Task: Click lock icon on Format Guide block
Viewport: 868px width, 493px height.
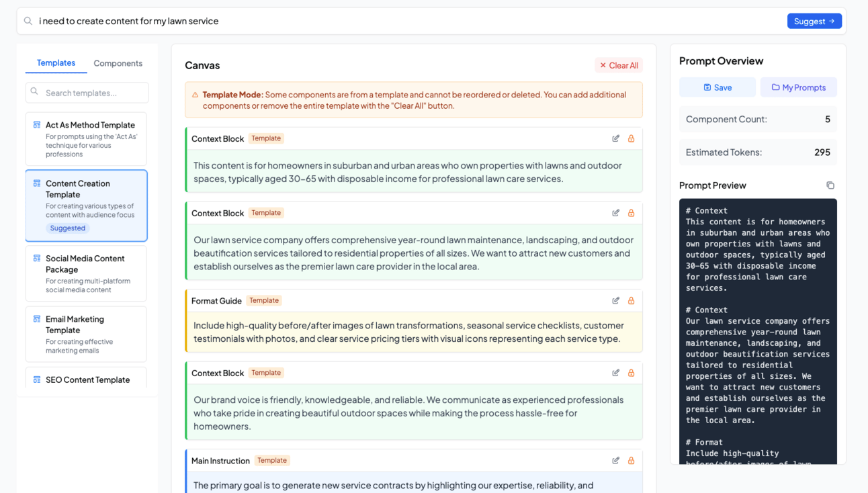Action: click(631, 300)
